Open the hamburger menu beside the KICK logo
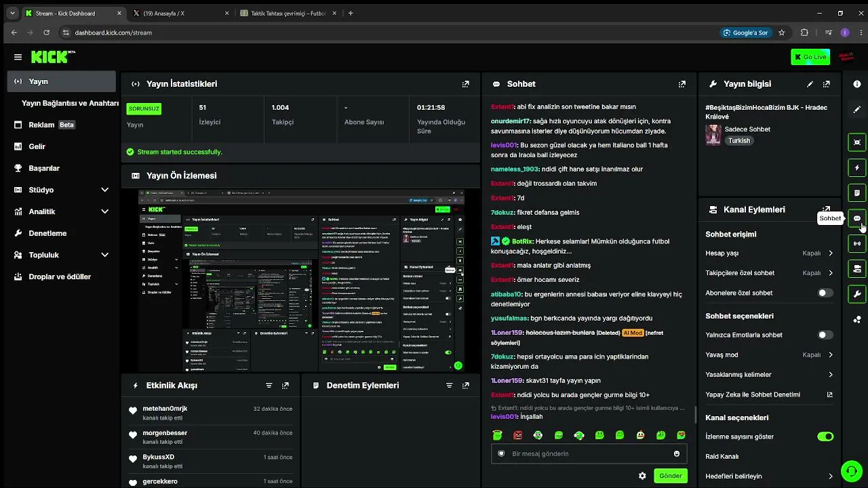This screenshot has height=488, width=868. point(18,57)
